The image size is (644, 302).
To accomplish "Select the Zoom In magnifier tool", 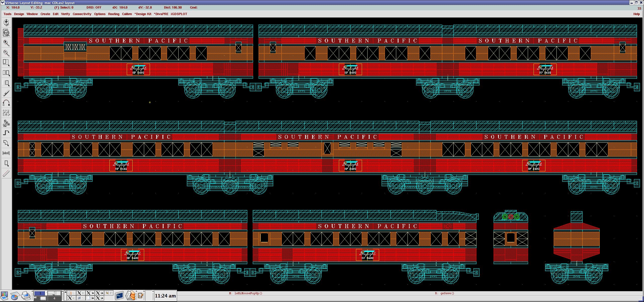I will [6, 43].
